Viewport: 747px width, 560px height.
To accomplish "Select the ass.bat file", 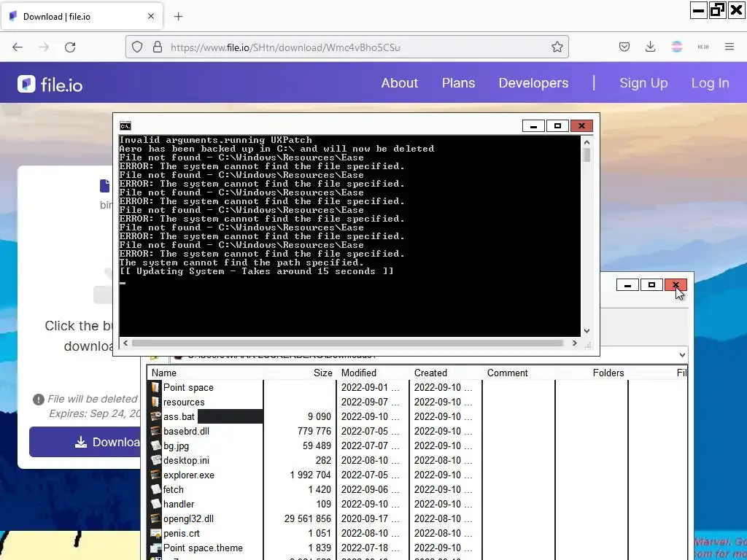I will (x=179, y=416).
